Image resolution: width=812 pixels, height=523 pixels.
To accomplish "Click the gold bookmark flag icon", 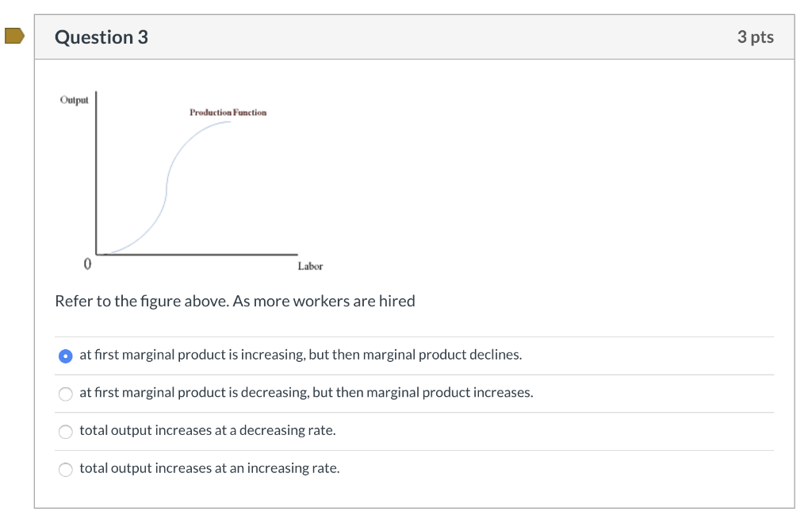I will (13, 35).
